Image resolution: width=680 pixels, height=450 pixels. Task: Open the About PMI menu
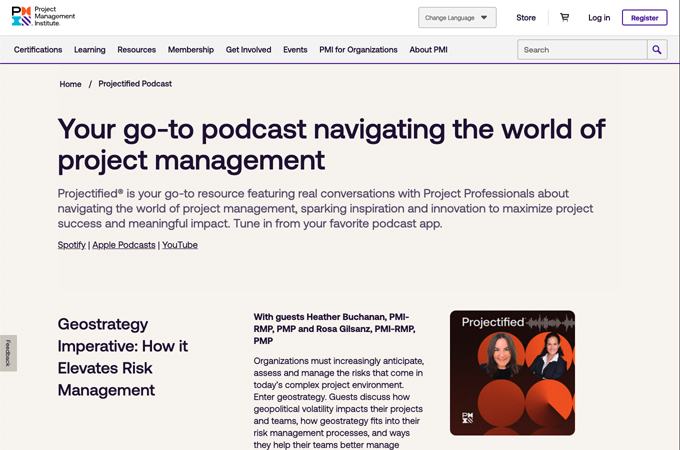pos(428,50)
